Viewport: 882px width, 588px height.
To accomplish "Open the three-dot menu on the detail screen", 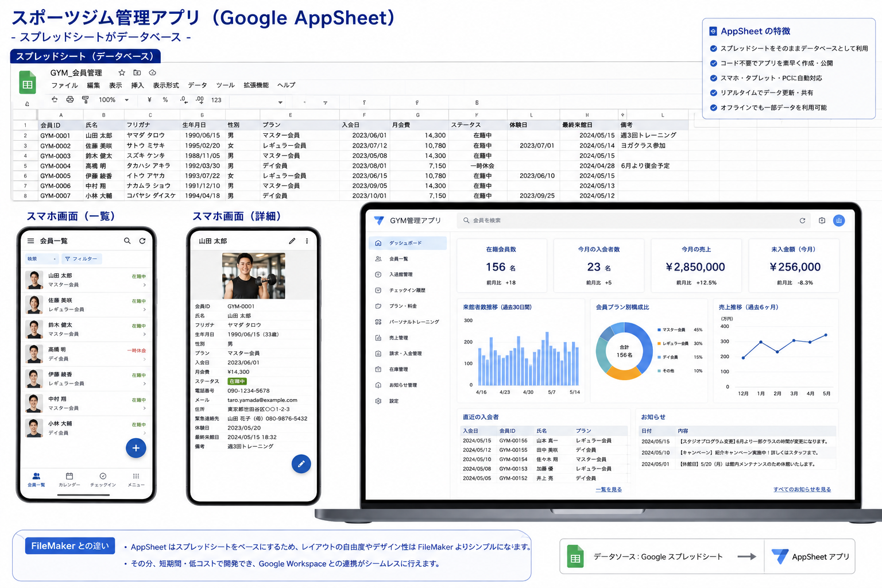I will [307, 241].
